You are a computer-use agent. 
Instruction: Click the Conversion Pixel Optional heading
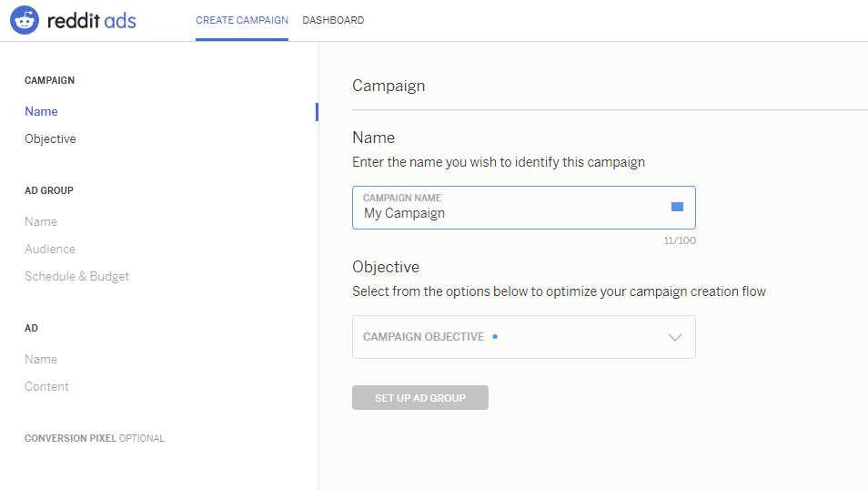95,438
